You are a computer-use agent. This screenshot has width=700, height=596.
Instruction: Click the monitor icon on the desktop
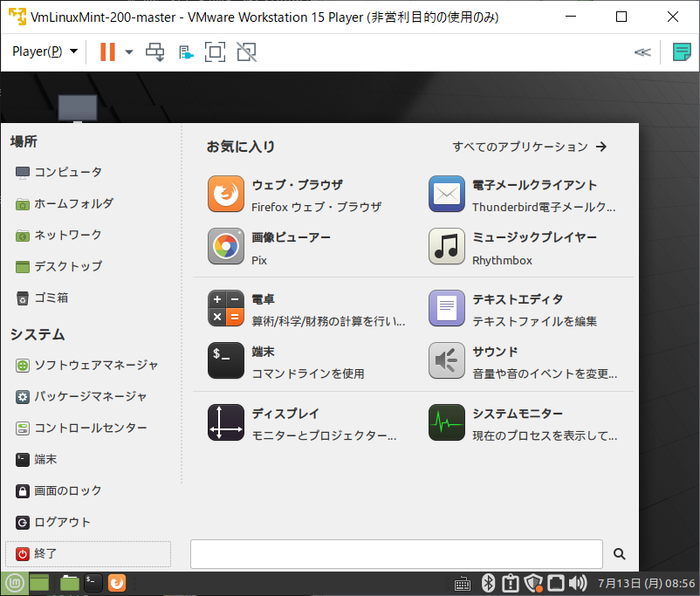coord(78,108)
